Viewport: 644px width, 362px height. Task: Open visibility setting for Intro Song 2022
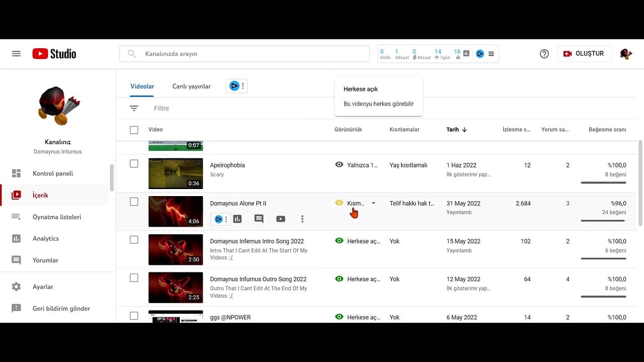pyautogui.click(x=358, y=241)
